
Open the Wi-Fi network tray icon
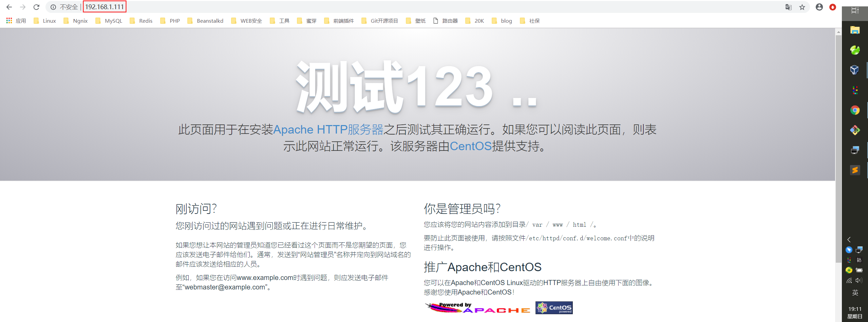[849, 280]
